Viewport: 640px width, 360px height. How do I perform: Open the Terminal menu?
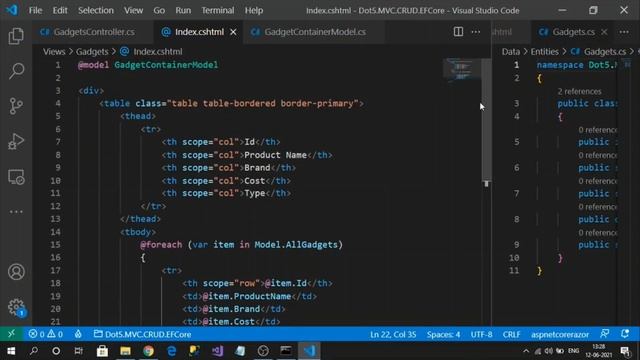coord(218,10)
